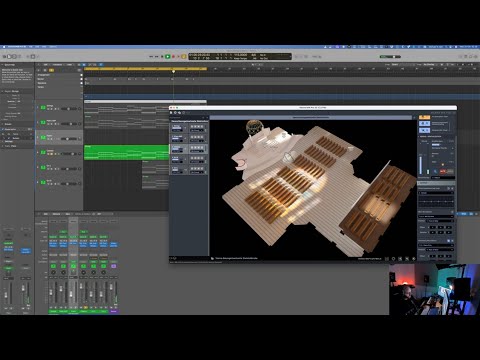Open the tracks area View menu
This screenshot has height=360, width=480.
coord(69,65)
